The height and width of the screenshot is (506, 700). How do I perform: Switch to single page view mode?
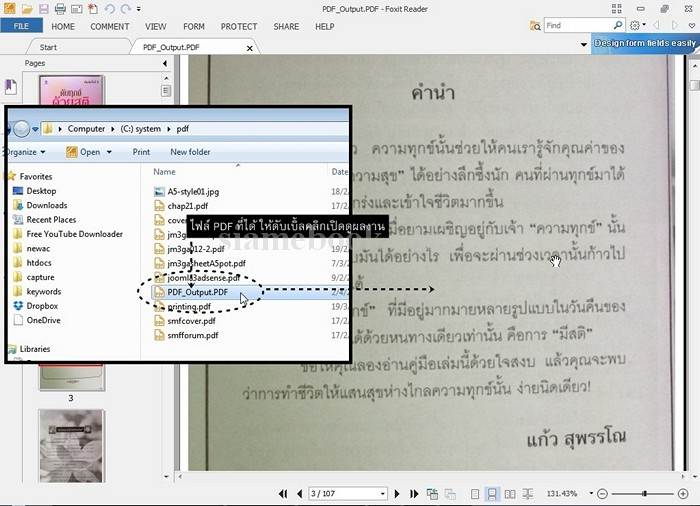pyautogui.click(x=475, y=493)
